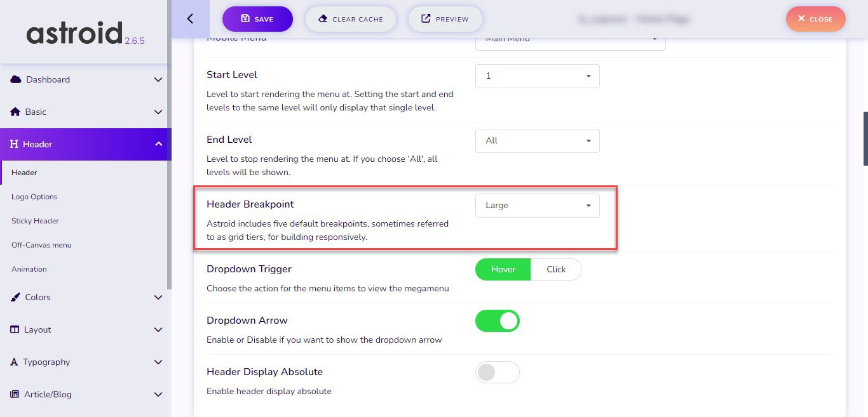Click the Typography letter icon

tap(14, 362)
